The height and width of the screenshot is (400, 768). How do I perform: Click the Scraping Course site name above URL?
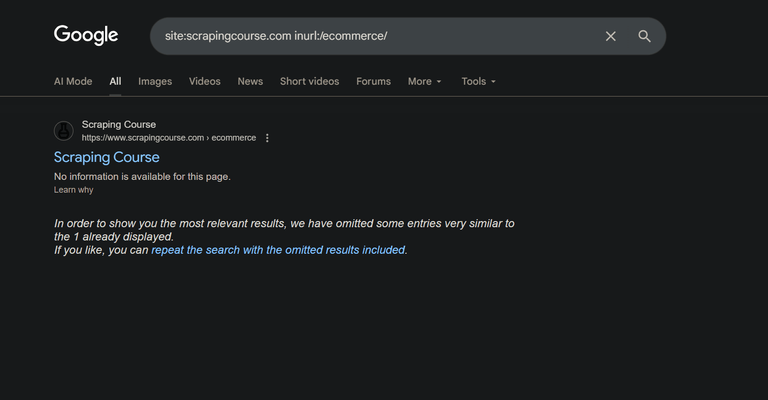pyautogui.click(x=119, y=124)
